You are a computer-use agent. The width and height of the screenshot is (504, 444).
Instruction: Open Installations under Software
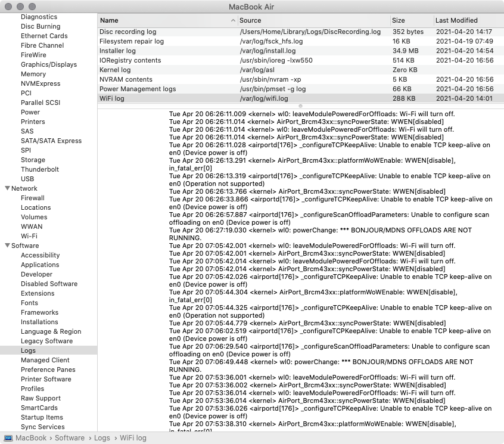(x=39, y=322)
